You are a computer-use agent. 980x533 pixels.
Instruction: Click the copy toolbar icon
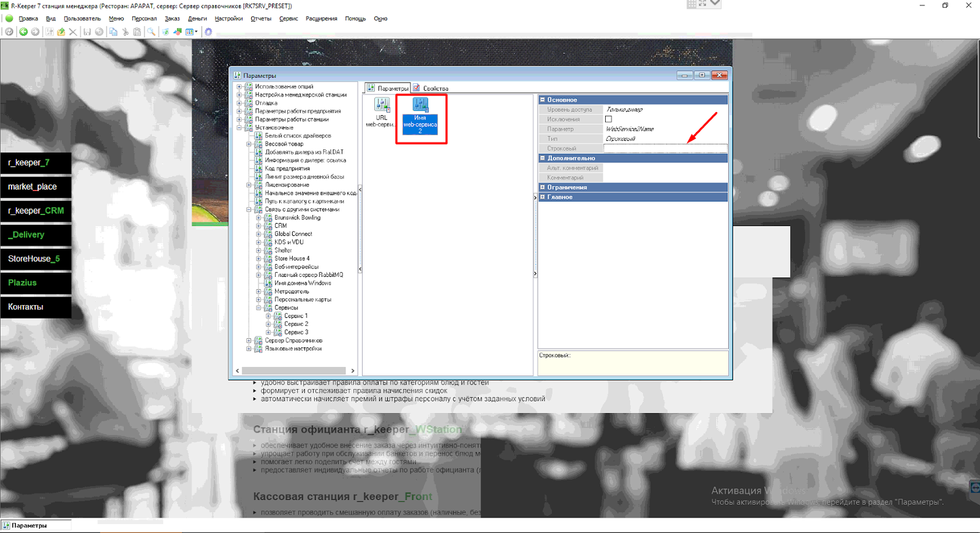coord(113,32)
